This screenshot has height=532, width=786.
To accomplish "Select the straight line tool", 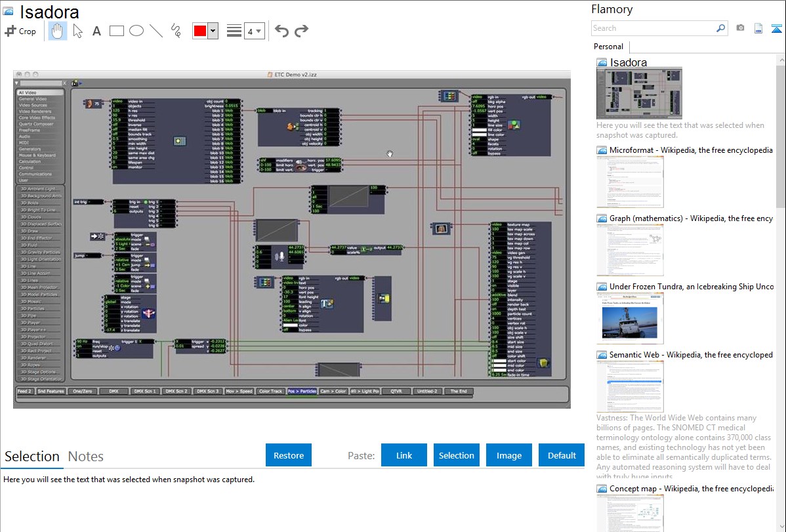I will (156, 31).
